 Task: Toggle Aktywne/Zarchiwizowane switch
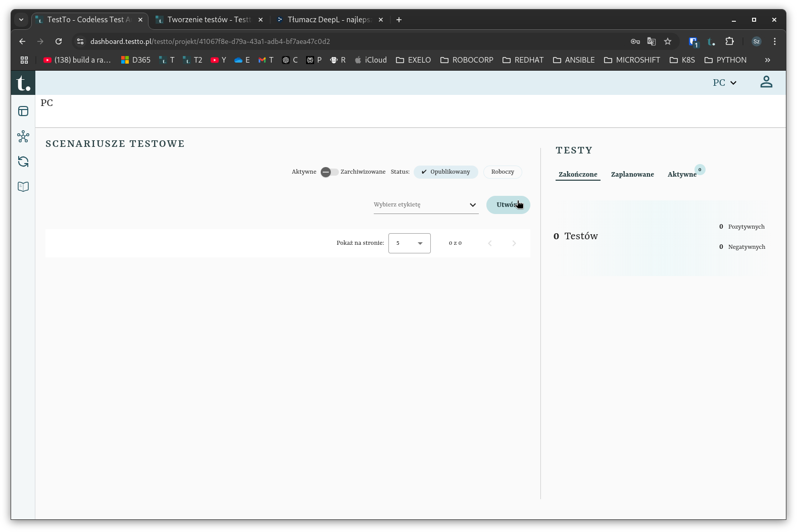point(329,172)
